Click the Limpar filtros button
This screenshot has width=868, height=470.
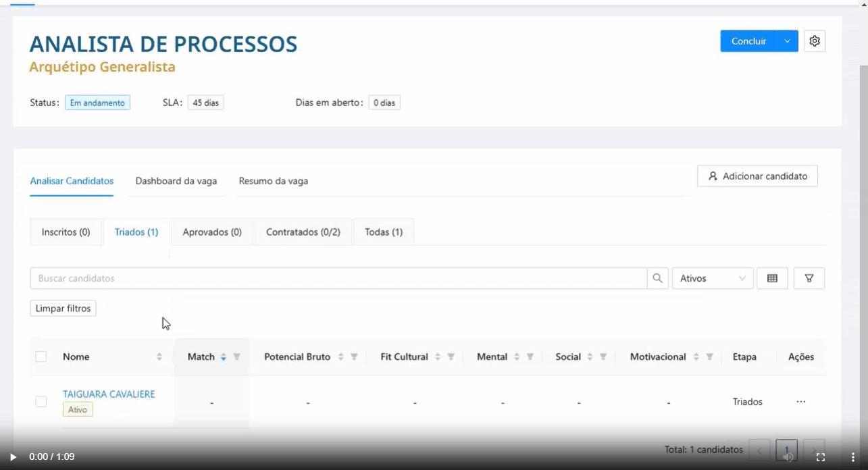coord(63,309)
